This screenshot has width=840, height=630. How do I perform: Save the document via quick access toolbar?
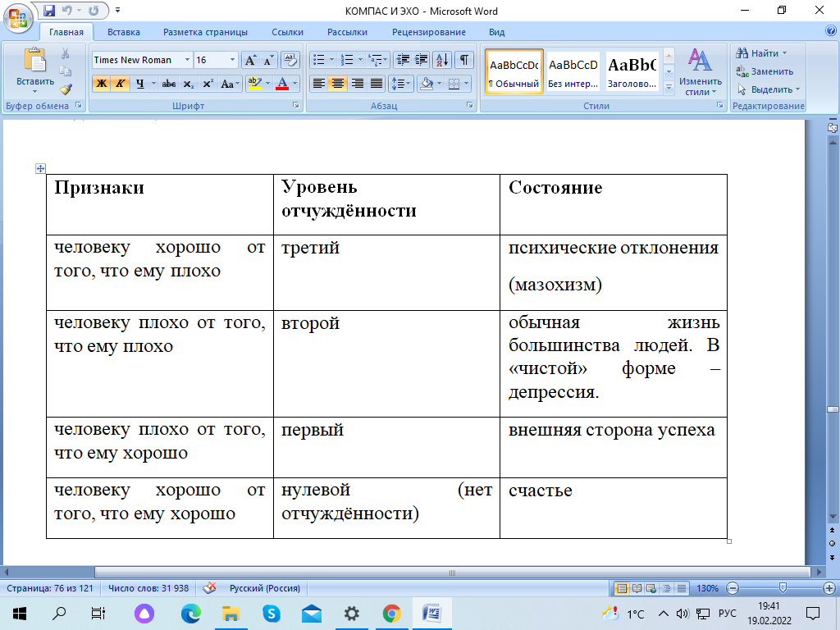[x=49, y=10]
